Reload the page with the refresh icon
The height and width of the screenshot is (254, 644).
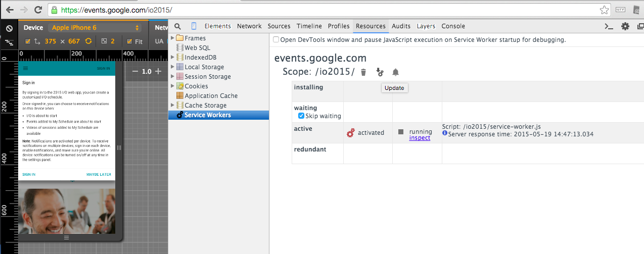point(38,10)
